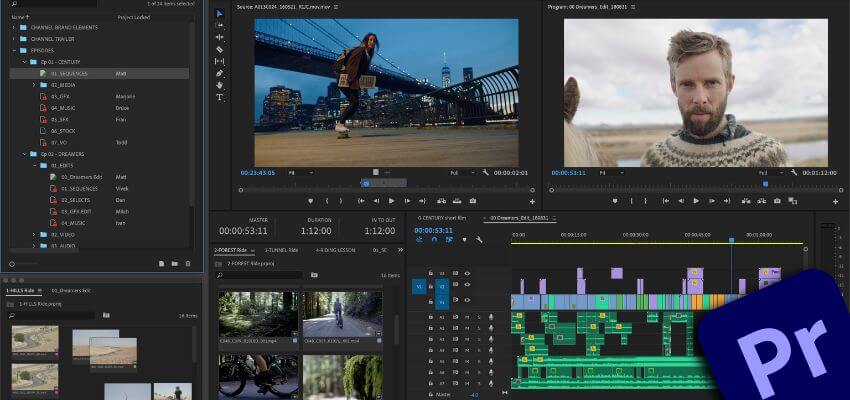Viewport: 850px width, 400px height.
Task: Click Overwrite button in Source monitor
Action: coord(457,201)
